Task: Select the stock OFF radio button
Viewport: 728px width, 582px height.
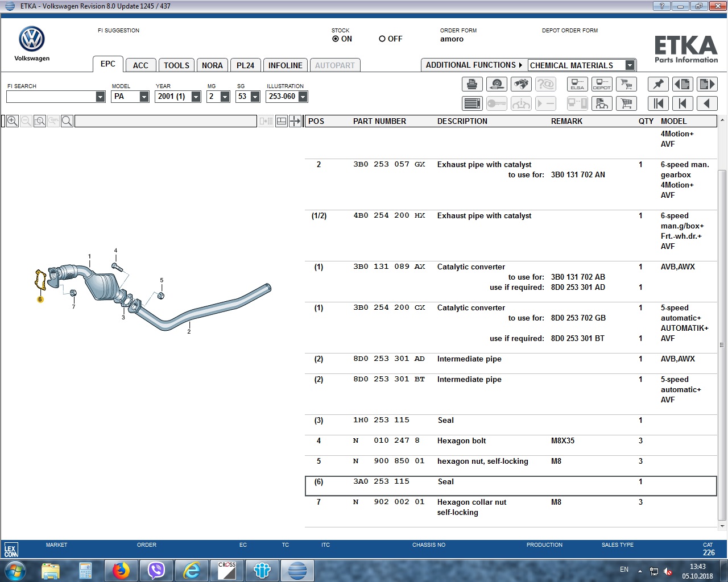Action: 382,39
